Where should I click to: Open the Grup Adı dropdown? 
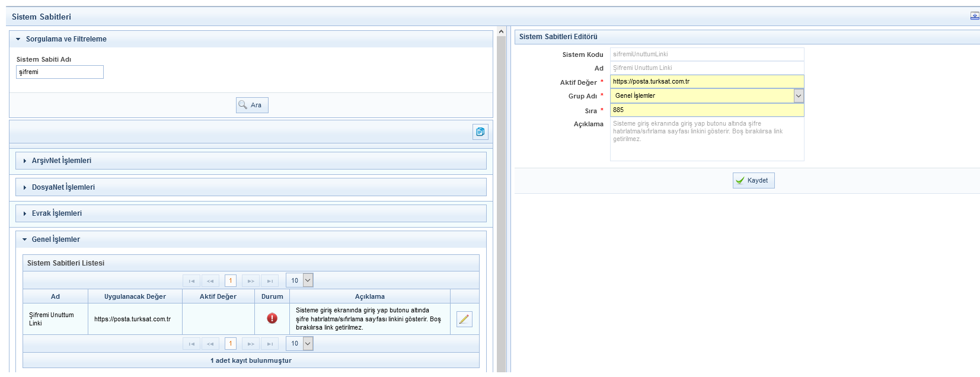799,96
